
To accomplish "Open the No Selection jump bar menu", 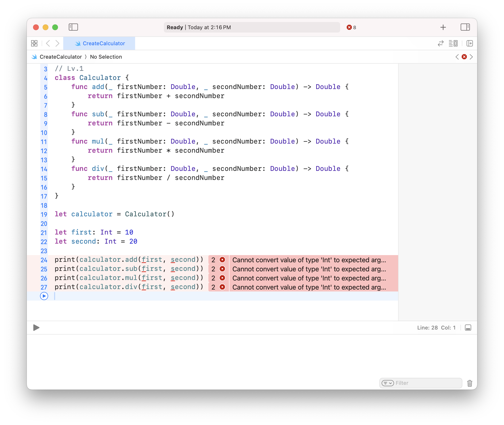I will [106, 57].
